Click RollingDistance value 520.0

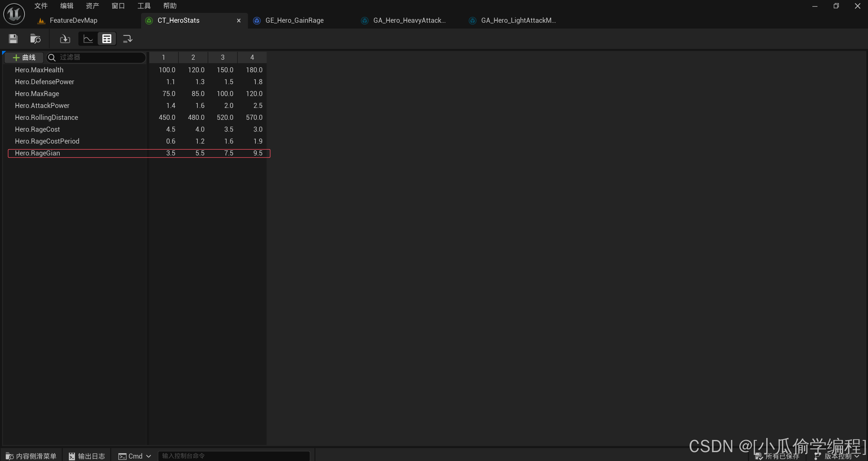225,117
